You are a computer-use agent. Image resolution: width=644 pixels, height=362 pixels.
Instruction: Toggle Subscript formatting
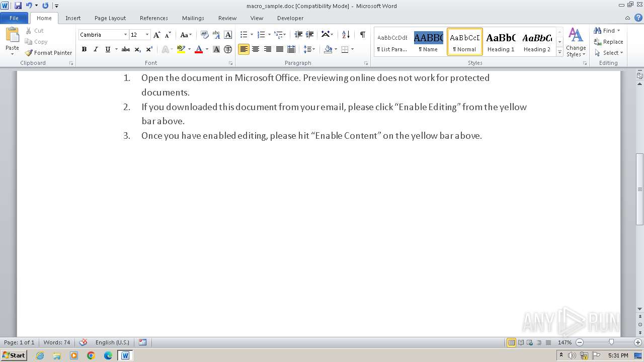pyautogui.click(x=137, y=49)
